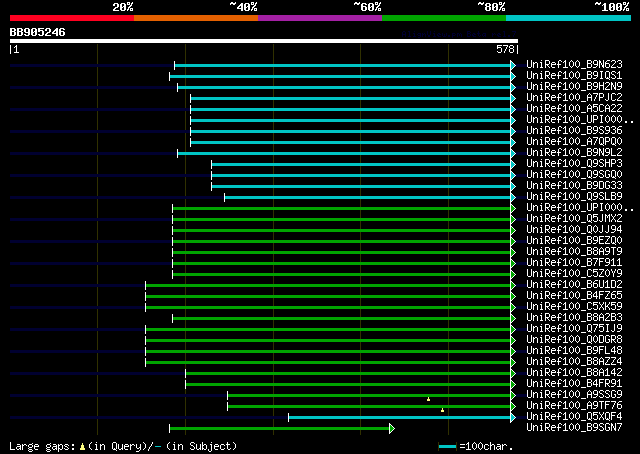Open the UniRef100_A5CA22 hit label
The height and width of the screenshot is (454, 640).
574,109
